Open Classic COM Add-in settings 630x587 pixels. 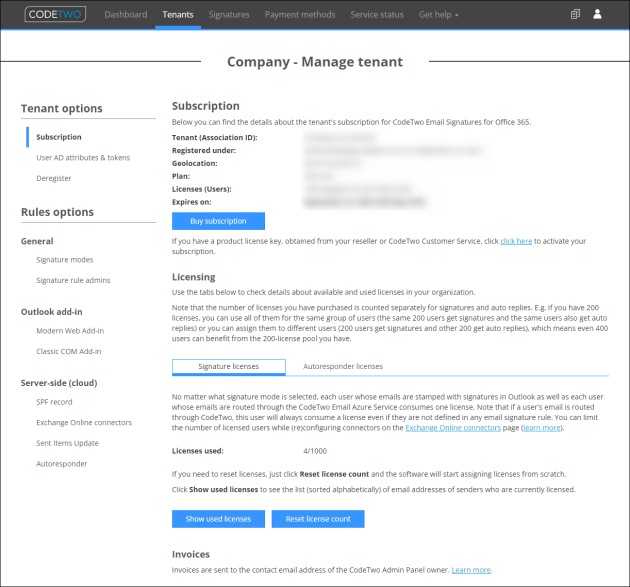(69, 351)
